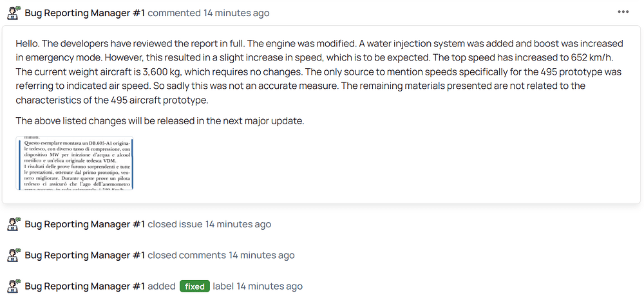
Task: Open the attached Italian document thumbnail
Action: coord(74,163)
